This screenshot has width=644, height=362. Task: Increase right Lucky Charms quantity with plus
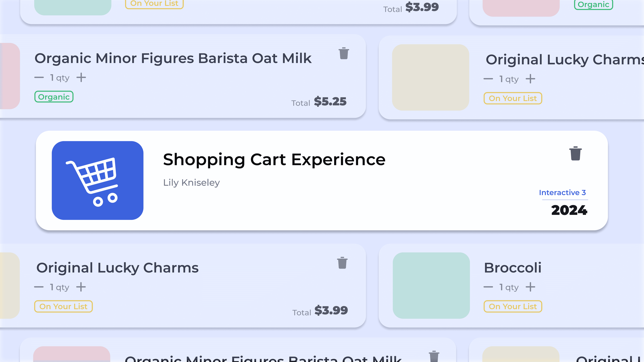[x=530, y=79]
